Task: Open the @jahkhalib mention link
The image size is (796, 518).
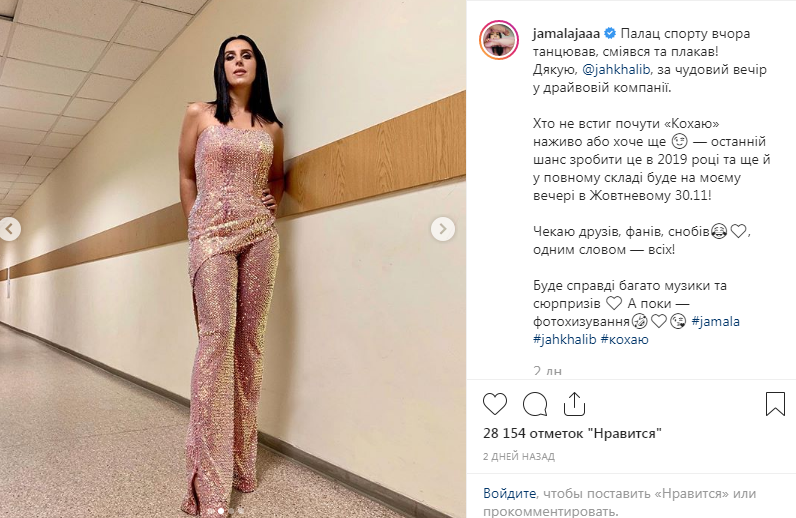Action: 616,70
